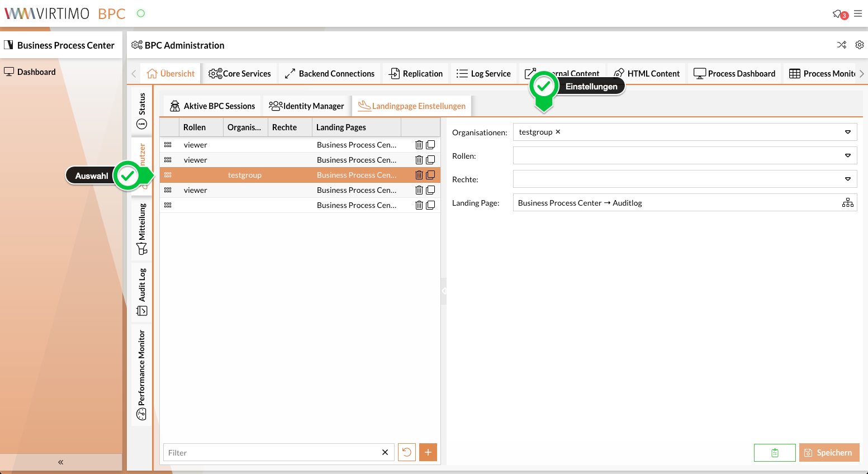This screenshot has height=474, width=868.
Task: Clear the Filter field with the X
Action: pyautogui.click(x=385, y=452)
